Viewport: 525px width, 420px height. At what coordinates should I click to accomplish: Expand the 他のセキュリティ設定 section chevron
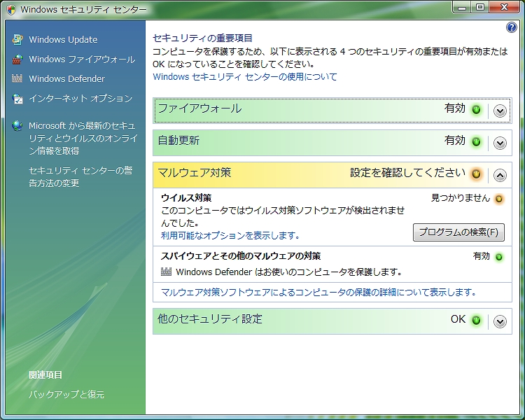tap(500, 321)
